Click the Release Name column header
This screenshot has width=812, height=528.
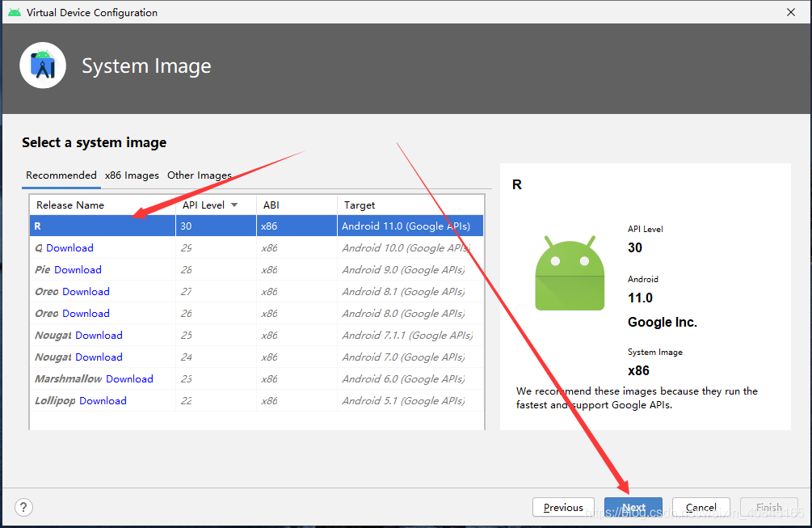click(x=103, y=205)
